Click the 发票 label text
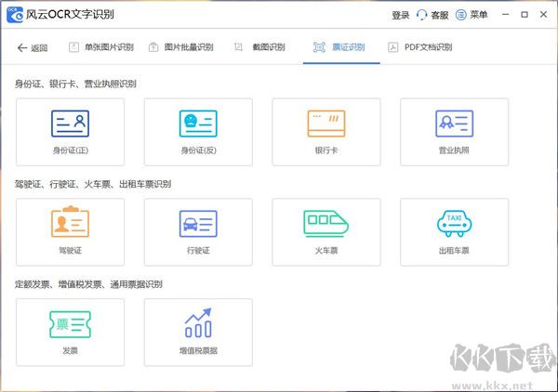 (x=70, y=351)
